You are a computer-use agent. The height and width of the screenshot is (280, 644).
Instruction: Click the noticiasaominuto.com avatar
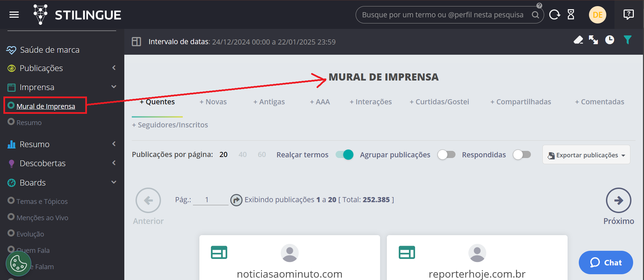[290, 253]
